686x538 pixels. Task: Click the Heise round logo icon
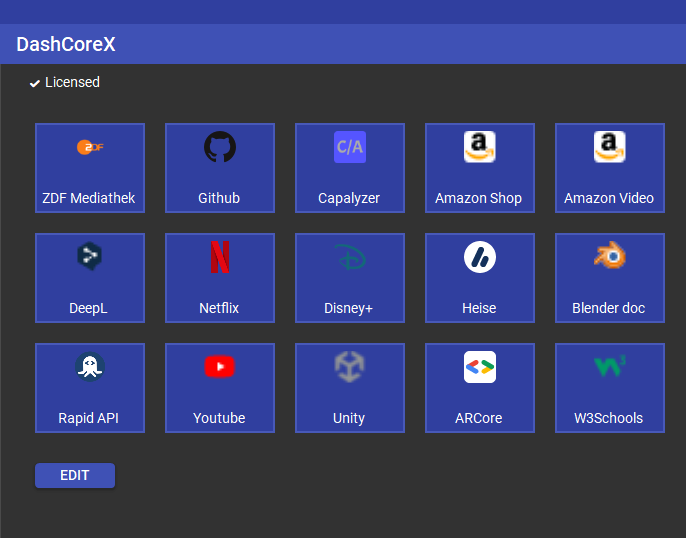pyautogui.click(x=480, y=257)
